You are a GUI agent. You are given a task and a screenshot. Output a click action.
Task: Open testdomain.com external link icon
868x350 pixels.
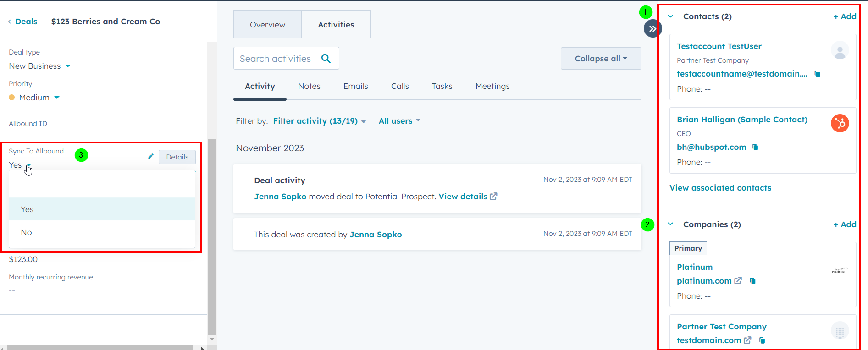click(747, 340)
